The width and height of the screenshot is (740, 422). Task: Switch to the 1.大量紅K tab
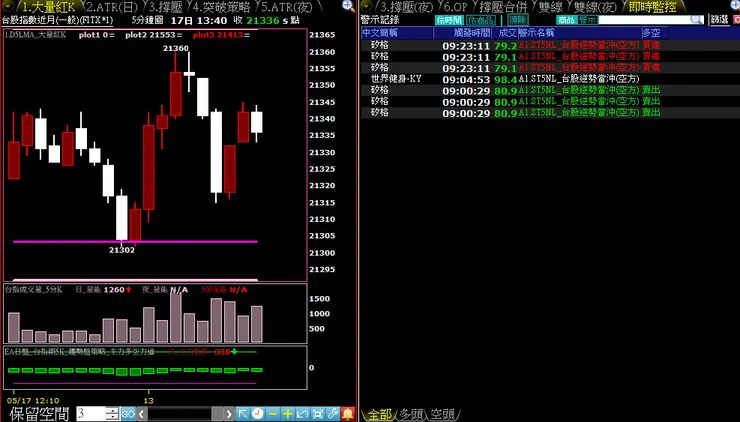(x=49, y=7)
